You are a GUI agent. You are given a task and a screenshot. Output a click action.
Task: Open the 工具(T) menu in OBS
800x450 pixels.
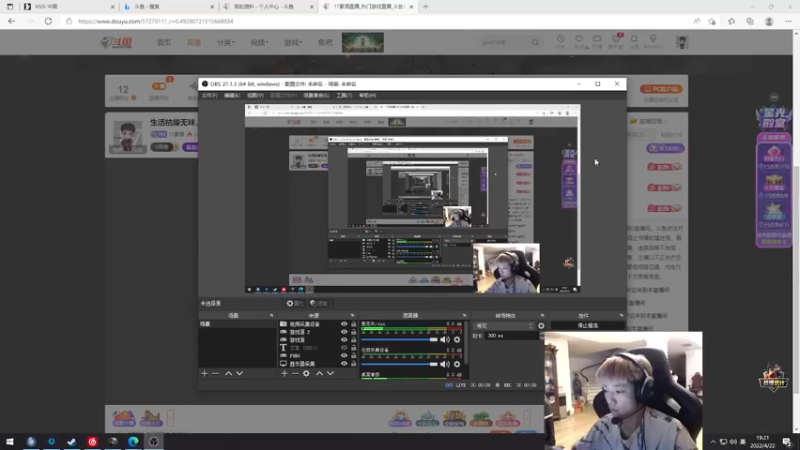[344, 95]
